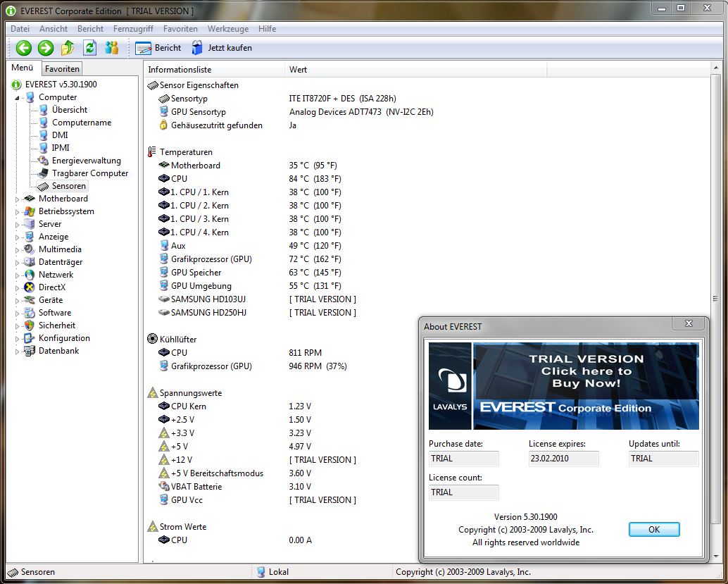Screen dimensions: 728x584
Task: Select the 'VBAT Batterie' row
Action: [196, 487]
